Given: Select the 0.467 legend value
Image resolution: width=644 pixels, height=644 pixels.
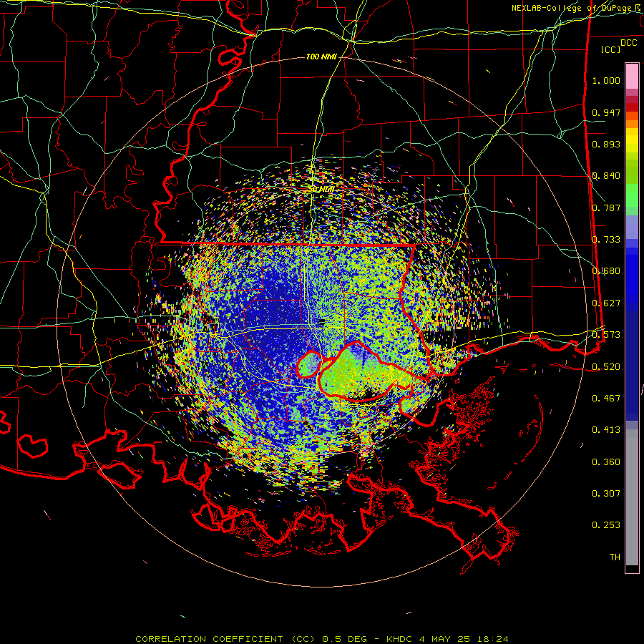Looking at the screenshot, I should pyautogui.click(x=606, y=399).
